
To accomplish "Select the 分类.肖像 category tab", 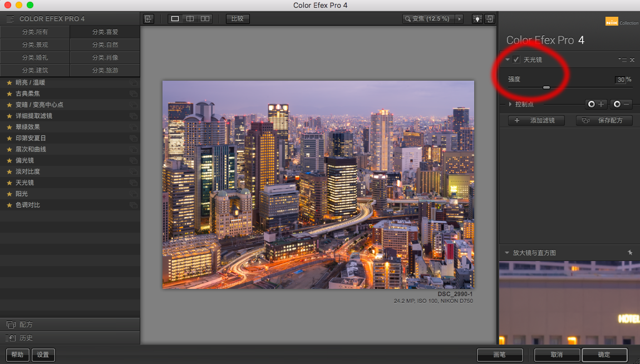I will [x=105, y=57].
